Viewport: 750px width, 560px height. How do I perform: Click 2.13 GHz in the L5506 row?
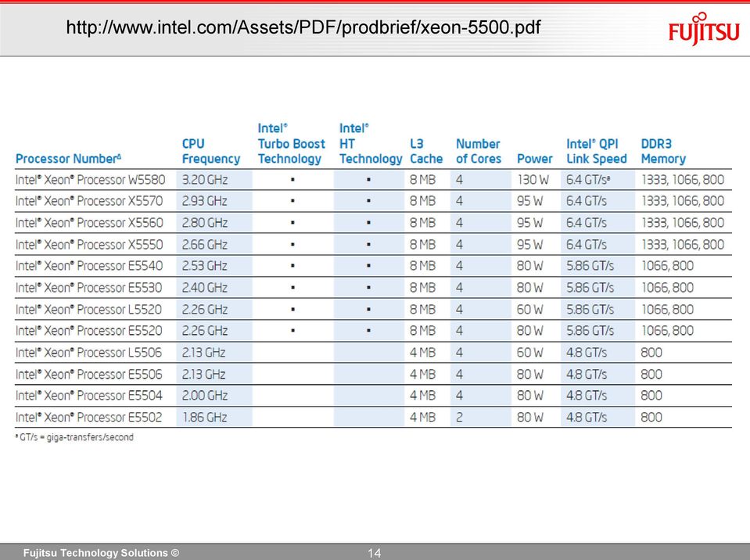(204, 353)
